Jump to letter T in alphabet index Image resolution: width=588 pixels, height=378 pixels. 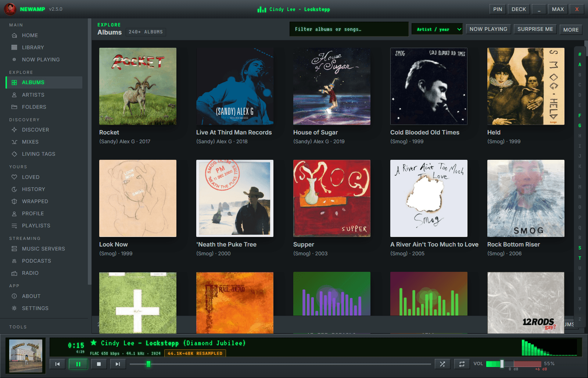580,258
